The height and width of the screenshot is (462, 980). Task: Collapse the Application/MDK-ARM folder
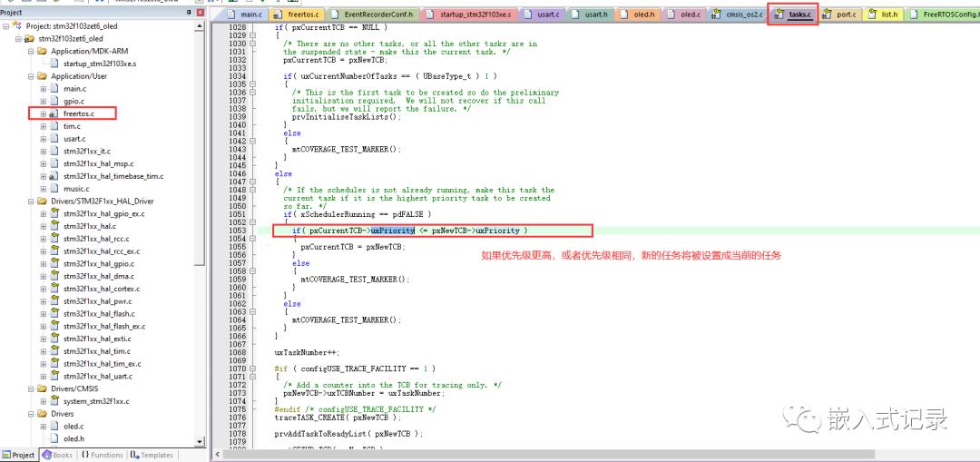pos(31,51)
